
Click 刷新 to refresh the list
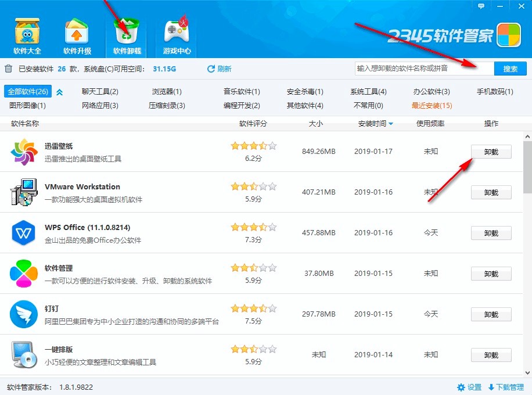coord(219,69)
